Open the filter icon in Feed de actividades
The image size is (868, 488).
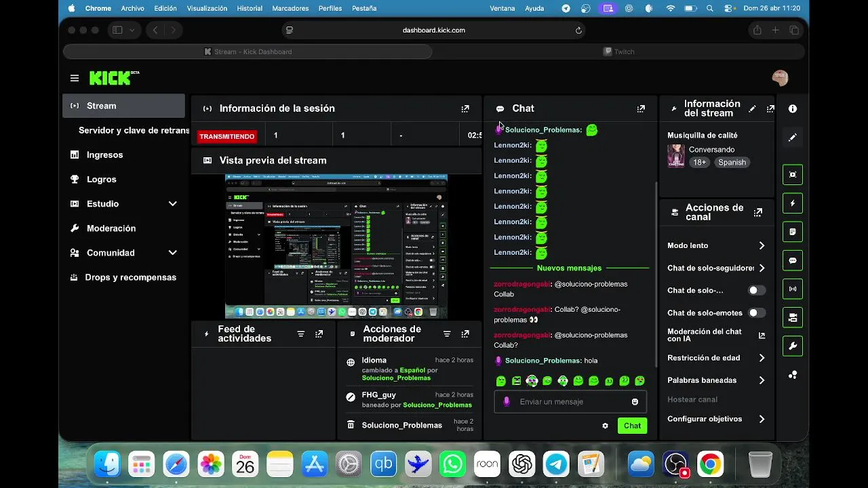coord(301,333)
